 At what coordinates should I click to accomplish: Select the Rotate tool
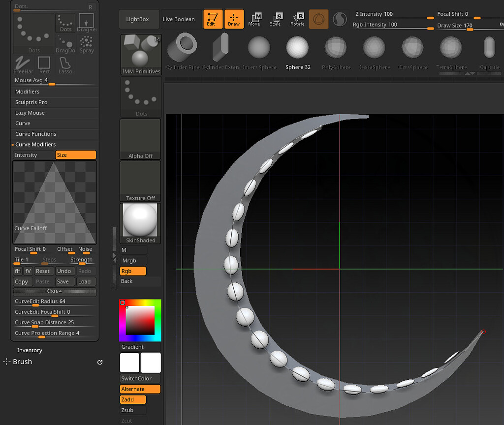(x=298, y=19)
